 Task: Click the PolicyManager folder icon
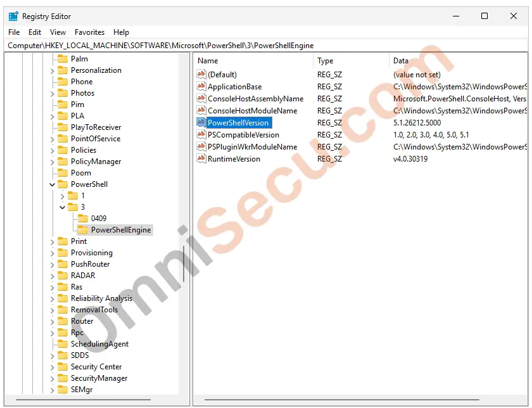pyautogui.click(x=63, y=162)
